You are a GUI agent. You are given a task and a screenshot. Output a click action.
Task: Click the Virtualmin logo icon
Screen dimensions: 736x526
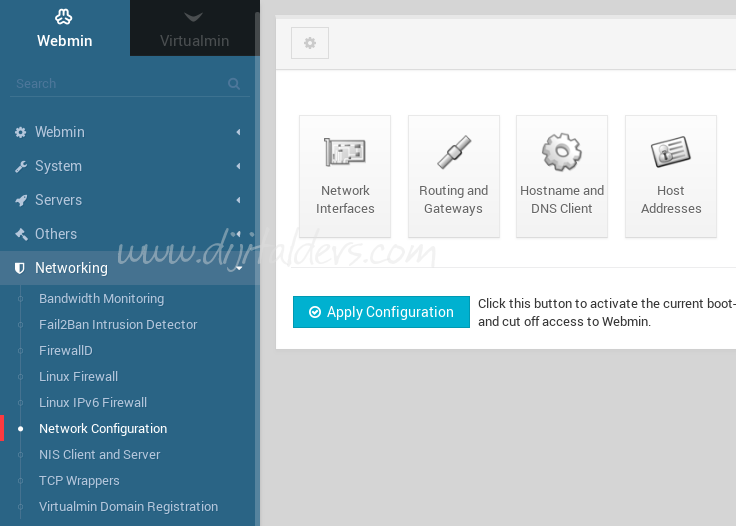pyautogui.click(x=194, y=17)
